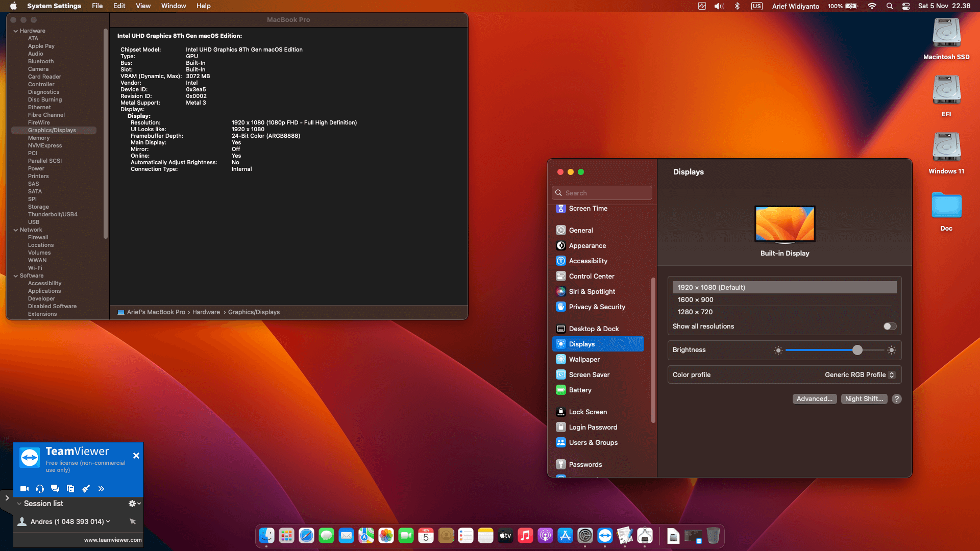Click the TeamViewer headset audio icon
The height and width of the screenshot is (551, 980).
click(x=40, y=489)
